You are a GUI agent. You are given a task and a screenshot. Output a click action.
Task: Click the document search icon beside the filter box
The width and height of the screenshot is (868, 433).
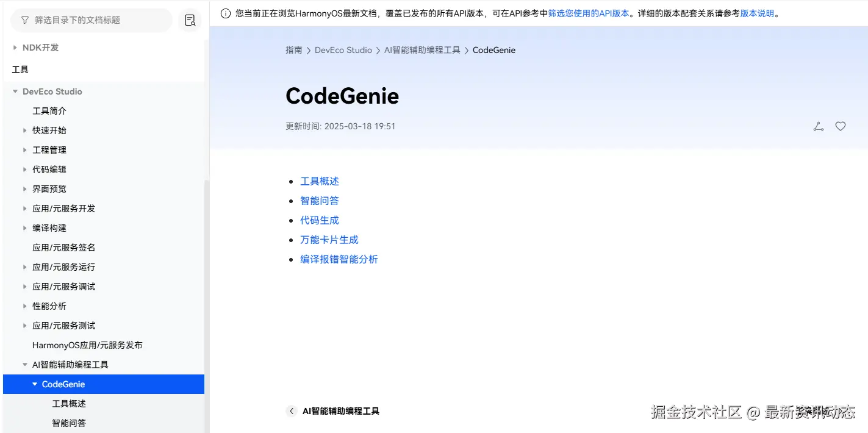pos(190,20)
